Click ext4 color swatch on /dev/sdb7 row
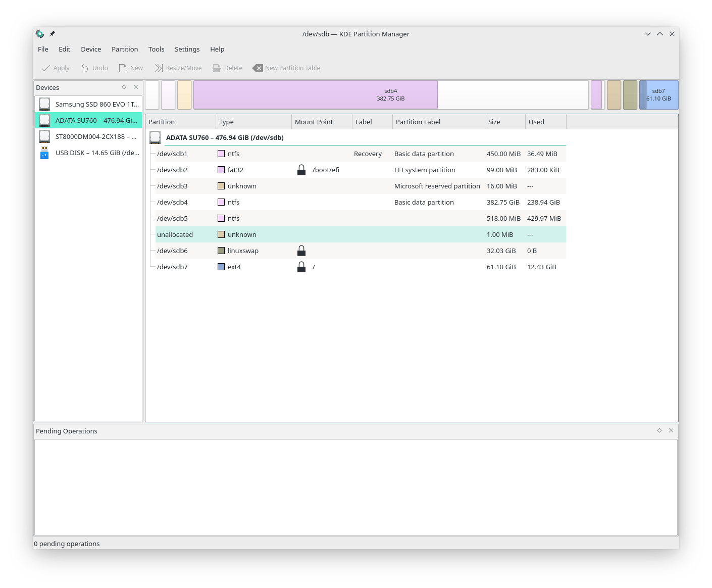712x588 pixels. (x=221, y=267)
